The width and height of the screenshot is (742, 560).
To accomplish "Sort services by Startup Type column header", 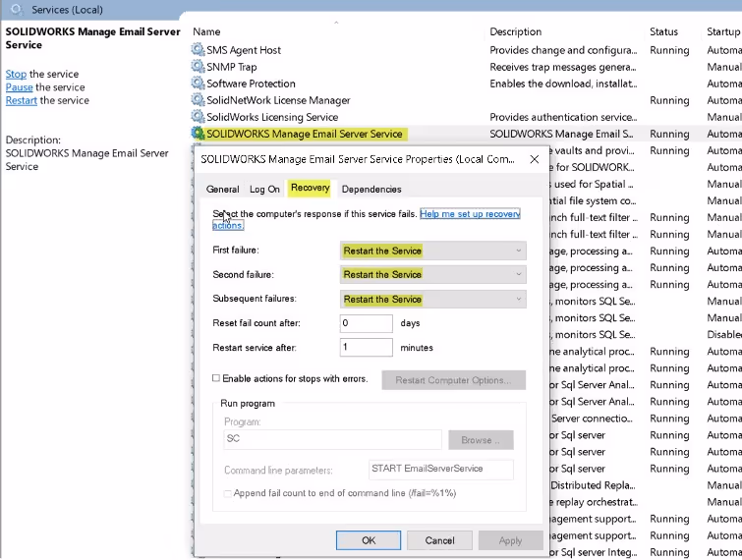I will click(723, 31).
